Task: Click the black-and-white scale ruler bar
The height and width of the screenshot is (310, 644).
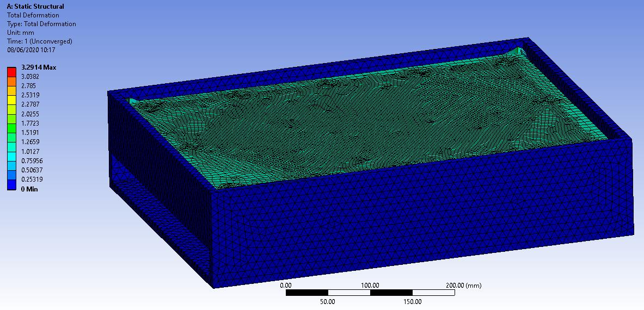Action: [x=370, y=293]
